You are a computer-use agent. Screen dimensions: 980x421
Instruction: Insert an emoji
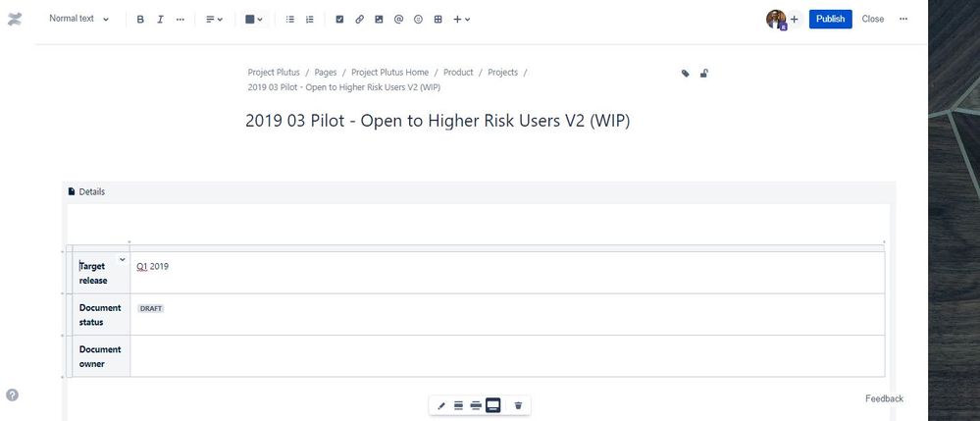point(418,20)
